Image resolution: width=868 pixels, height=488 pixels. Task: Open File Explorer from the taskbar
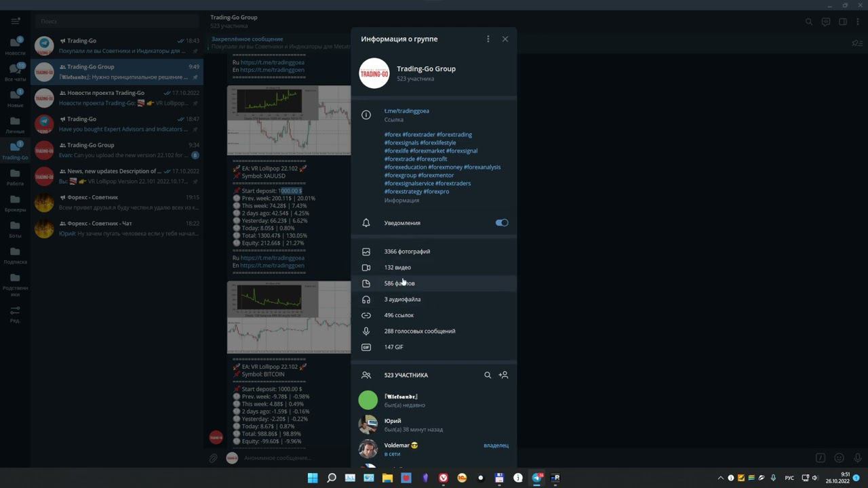coord(387,478)
